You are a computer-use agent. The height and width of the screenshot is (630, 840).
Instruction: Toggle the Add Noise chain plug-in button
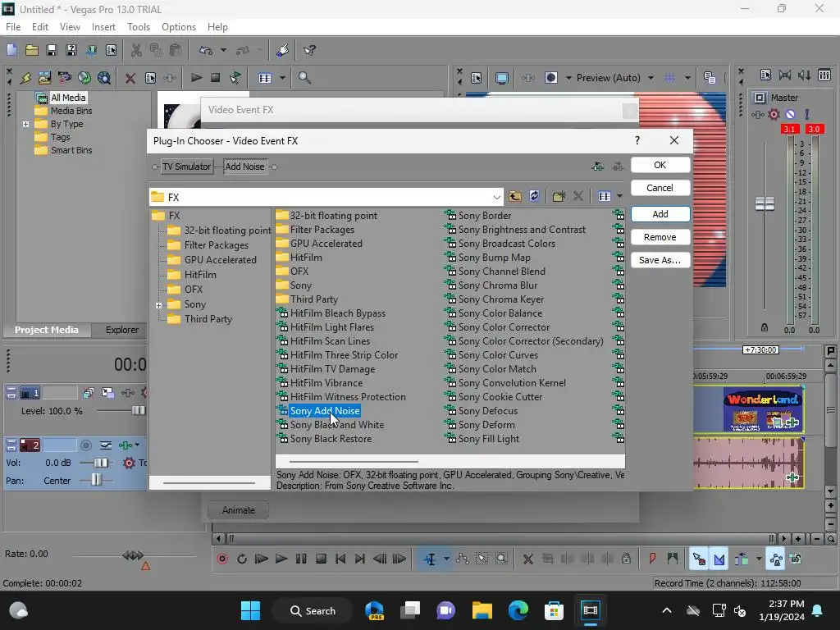point(244,167)
